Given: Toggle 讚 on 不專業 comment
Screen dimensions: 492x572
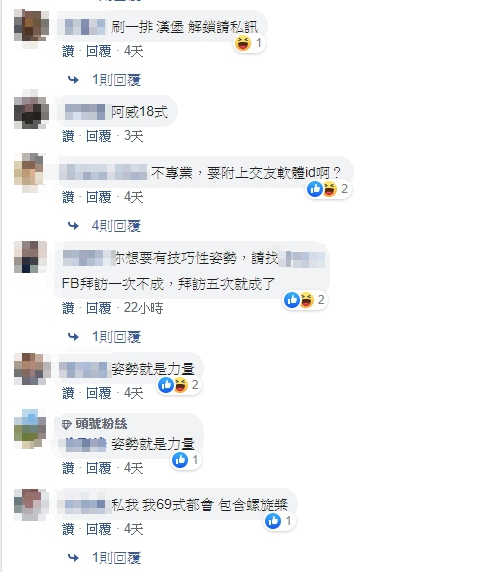Looking at the screenshot, I should click(x=68, y=197).
